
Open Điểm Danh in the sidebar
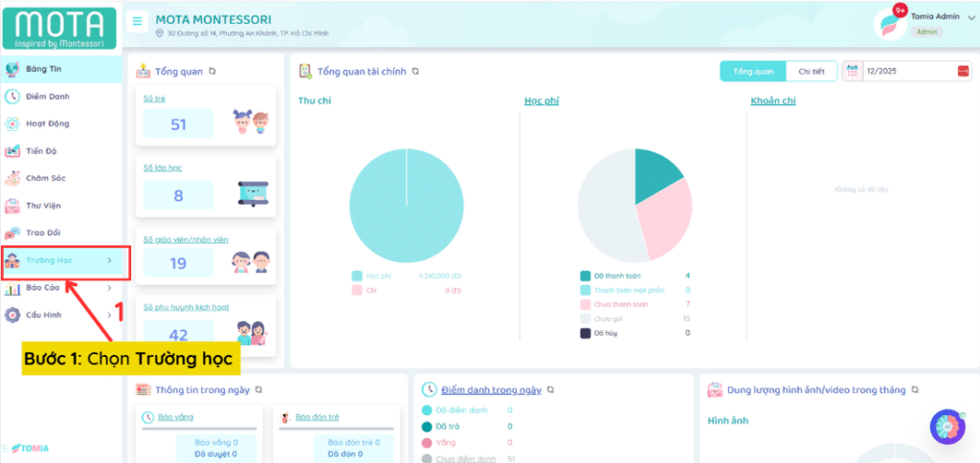[48, 96]
